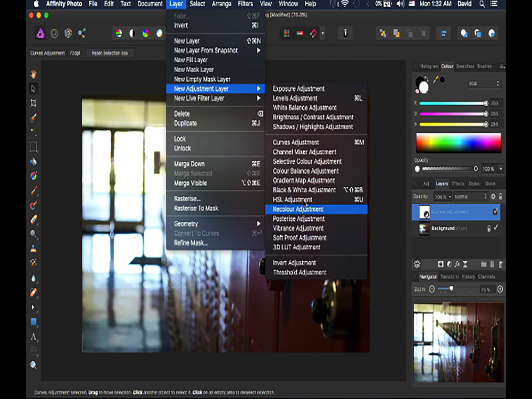
Task: Click the Reset Selection Box button
Action: click(x=110, y=53)
